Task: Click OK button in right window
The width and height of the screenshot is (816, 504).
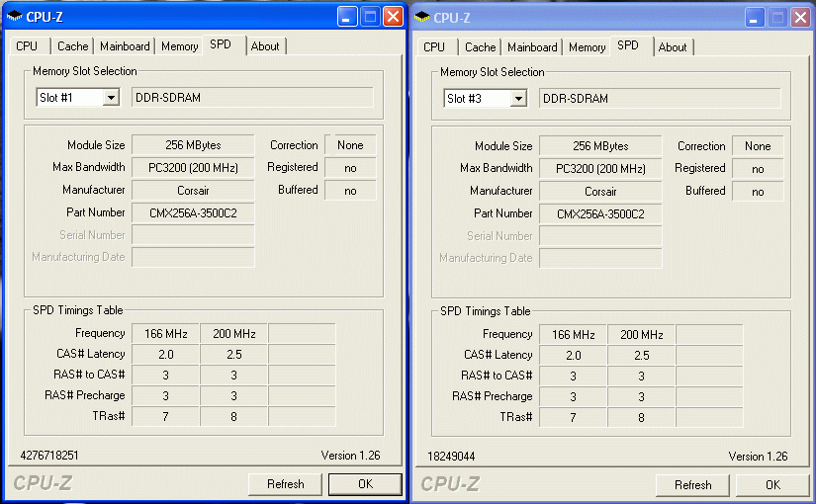Action: (772, 485)
